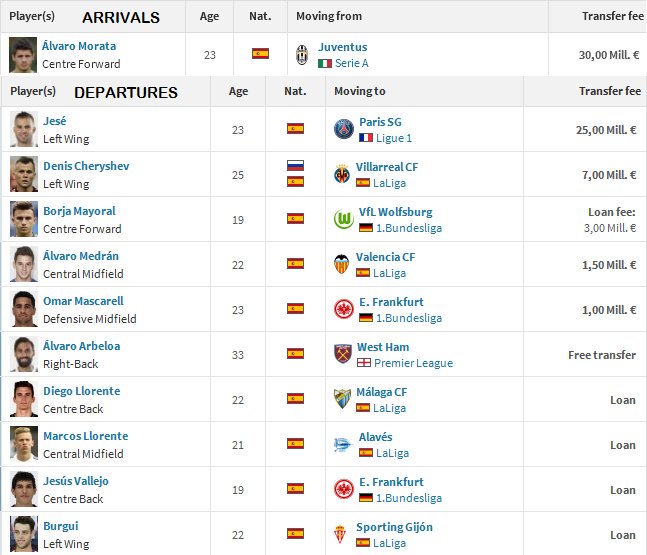Open Jesé player profile link
Image resolution: width=647 pixels, height=555 pixels.
54,121
